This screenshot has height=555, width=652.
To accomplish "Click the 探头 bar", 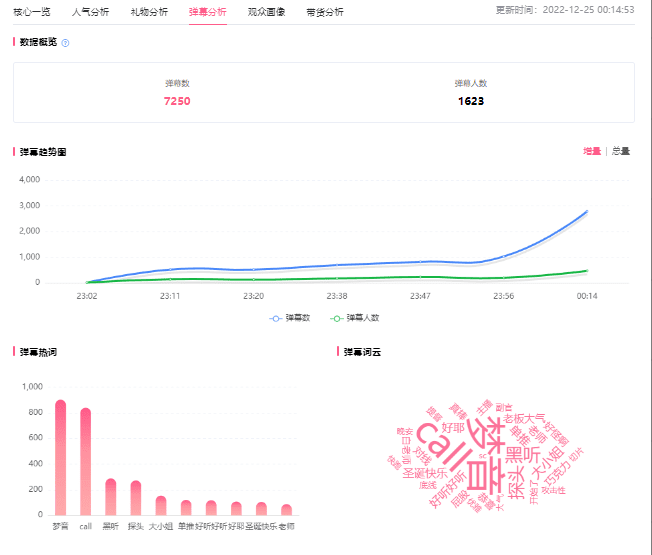I will point(136,498).
